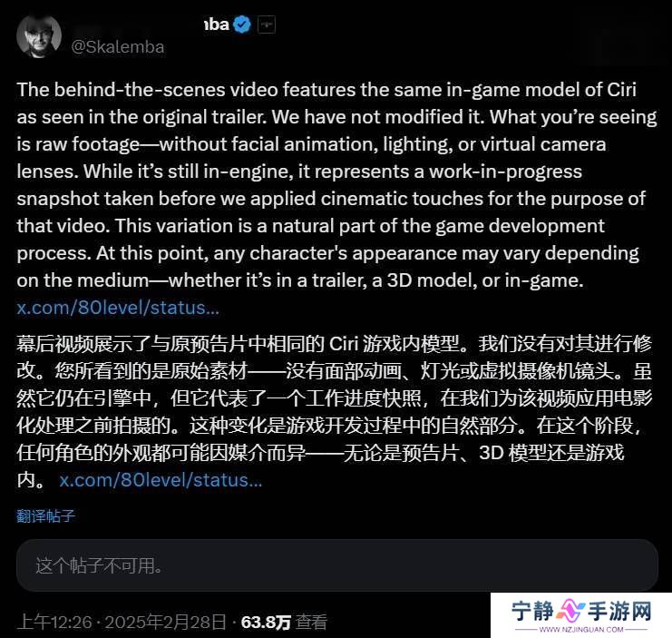Click the 2025年2月28日 post date
The height and width of the screenshot is (638, 672).
pyautogui.click(x=165, y=623)
